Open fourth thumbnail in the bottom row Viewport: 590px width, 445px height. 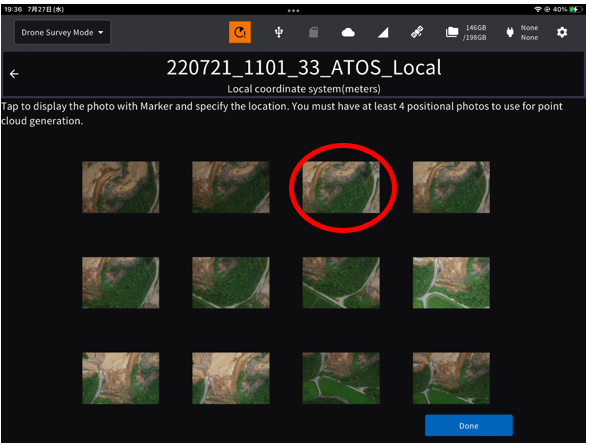pyautogui.click(x=451, y=378)
